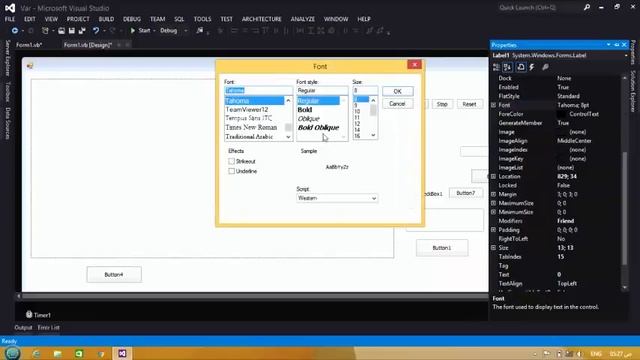The height and width of the screenshot is (360, 640).
Task: Select Times New Roman in font list
Action: coord(251,127)
